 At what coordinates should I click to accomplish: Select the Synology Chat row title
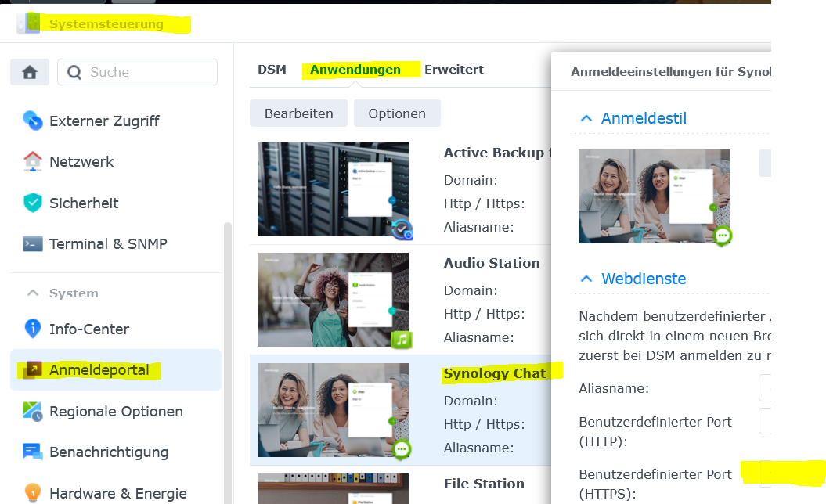click(495, 373)
